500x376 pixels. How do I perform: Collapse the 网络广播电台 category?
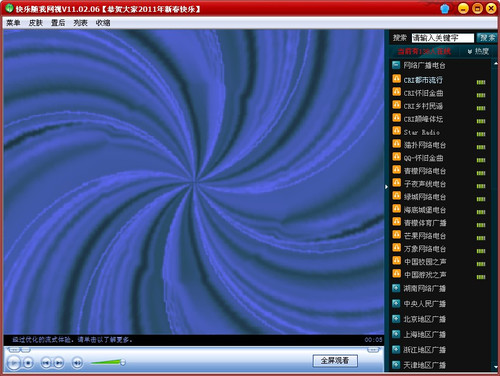point(396,65)
